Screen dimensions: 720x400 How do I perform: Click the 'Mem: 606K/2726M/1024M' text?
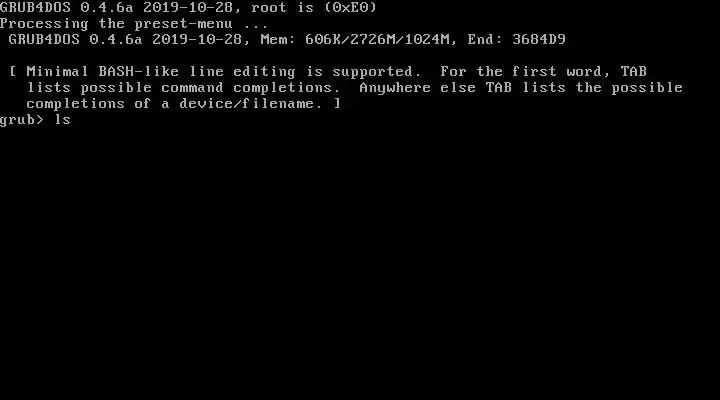[355, 39]
